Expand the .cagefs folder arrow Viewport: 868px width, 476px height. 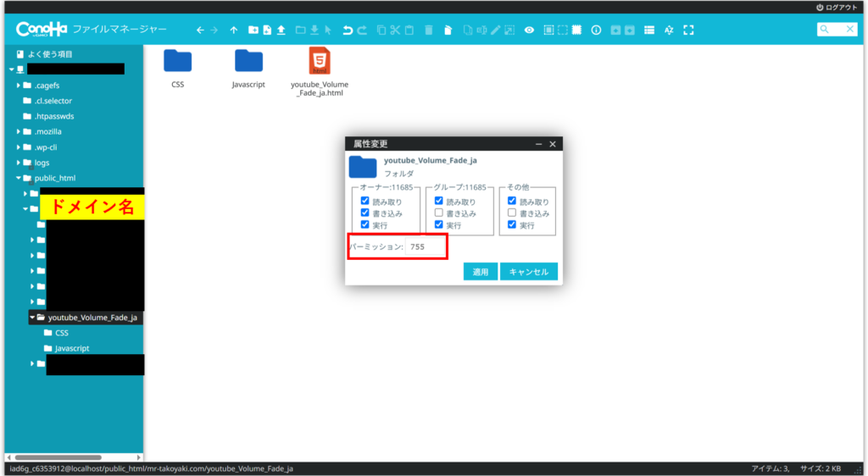tap(19, 86)
